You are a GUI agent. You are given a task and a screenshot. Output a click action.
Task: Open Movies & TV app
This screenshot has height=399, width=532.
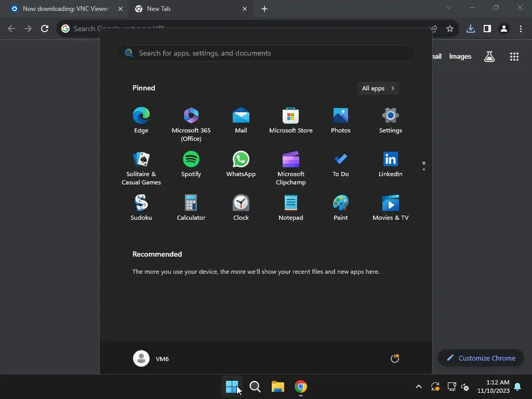tap(391, 208)
